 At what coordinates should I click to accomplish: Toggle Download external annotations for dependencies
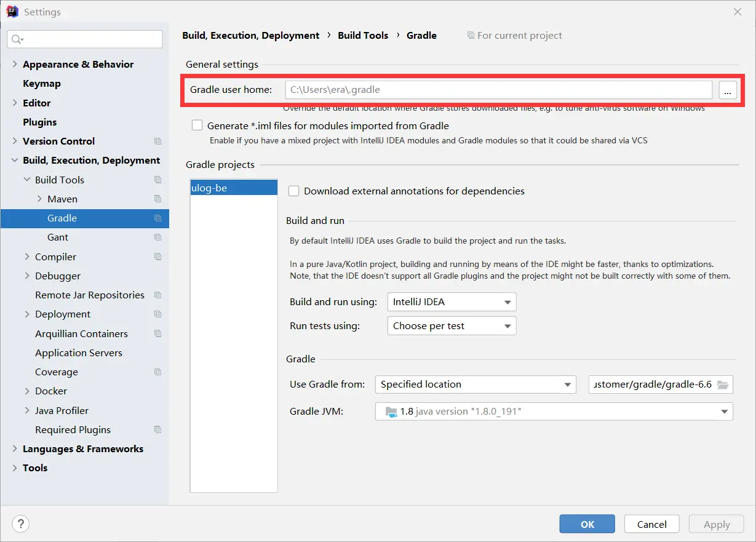[x=294, y=191]
